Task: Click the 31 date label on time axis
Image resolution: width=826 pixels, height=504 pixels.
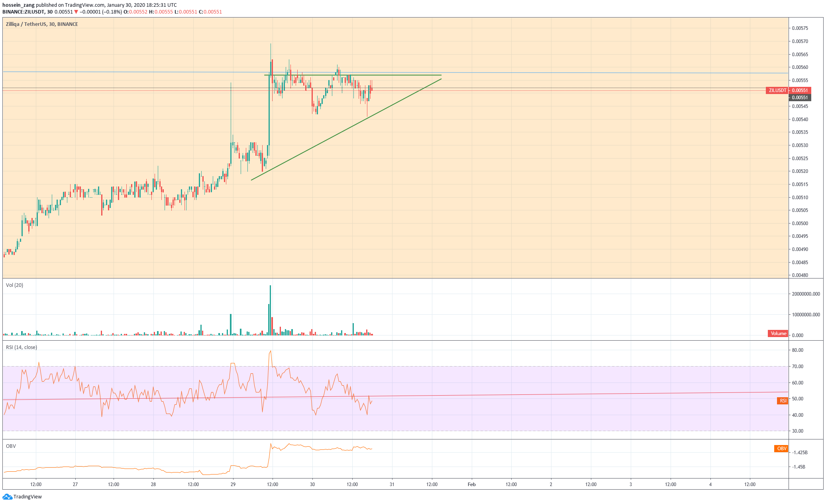Action: [x=392, y=484]
